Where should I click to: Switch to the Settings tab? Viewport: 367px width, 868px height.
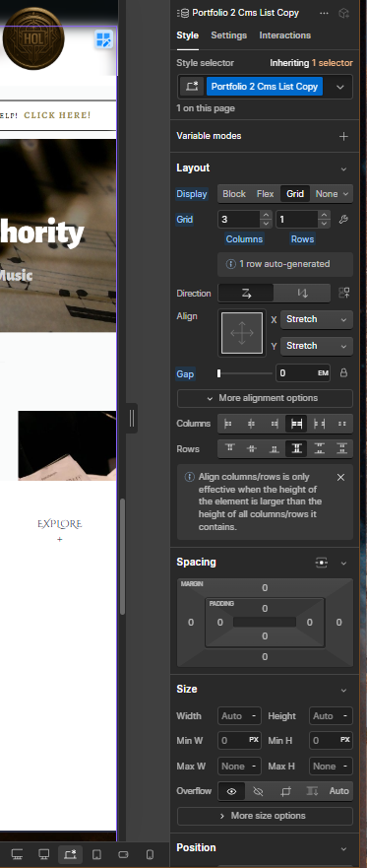229,35
